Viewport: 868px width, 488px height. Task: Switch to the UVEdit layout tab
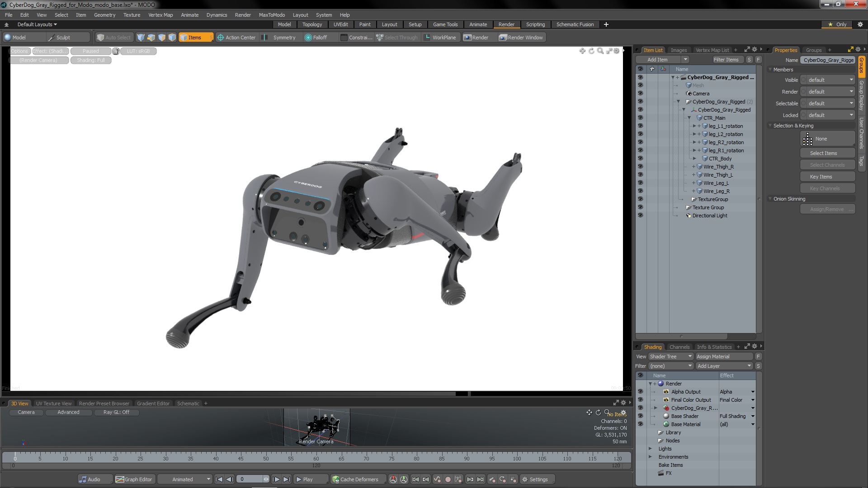(x=340, y=24)
